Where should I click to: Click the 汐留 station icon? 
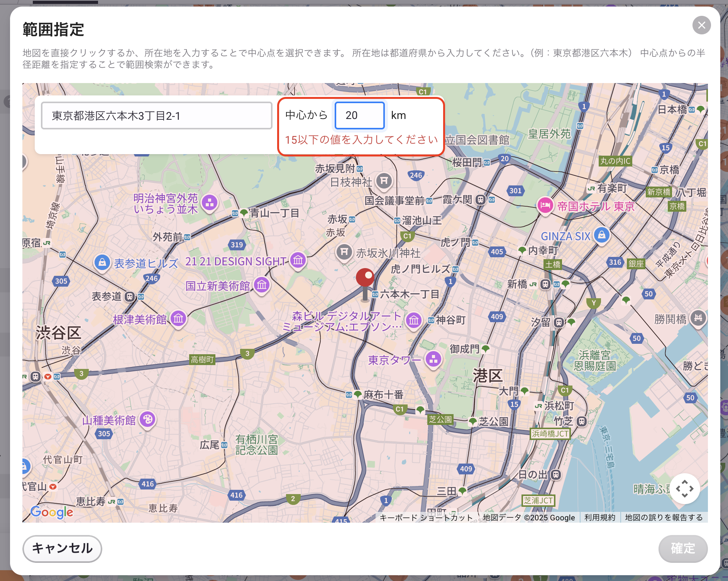tap(559, 322)
